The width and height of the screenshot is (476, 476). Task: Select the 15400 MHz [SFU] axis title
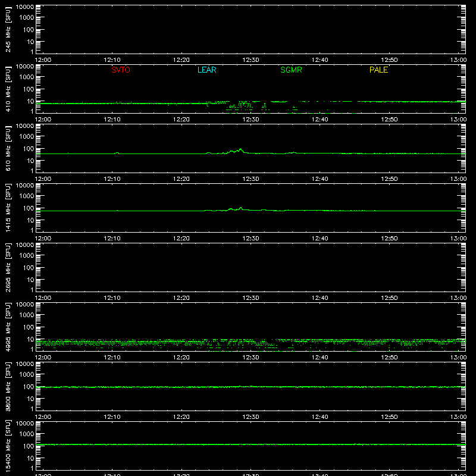point(8,446)
